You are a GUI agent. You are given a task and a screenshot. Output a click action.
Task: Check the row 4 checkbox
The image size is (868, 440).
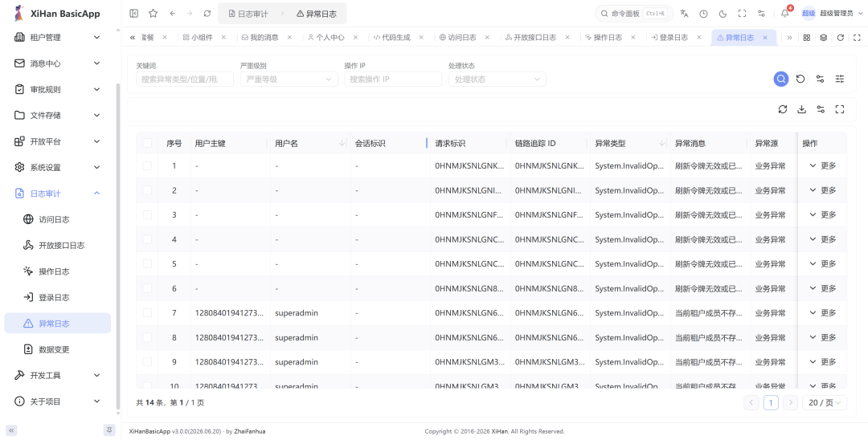point(147,239)
